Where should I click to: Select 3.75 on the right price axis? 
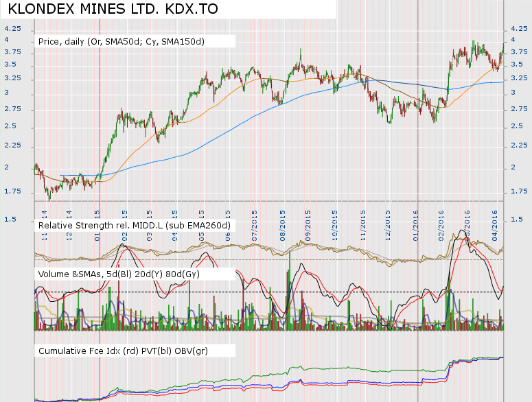point(519,52)
